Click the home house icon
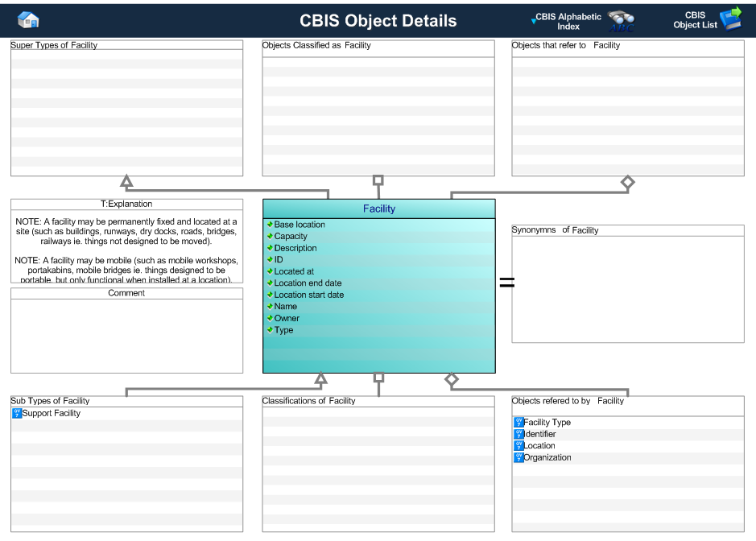The height and width of the screenshot is (541, 756). pos(28,20)
